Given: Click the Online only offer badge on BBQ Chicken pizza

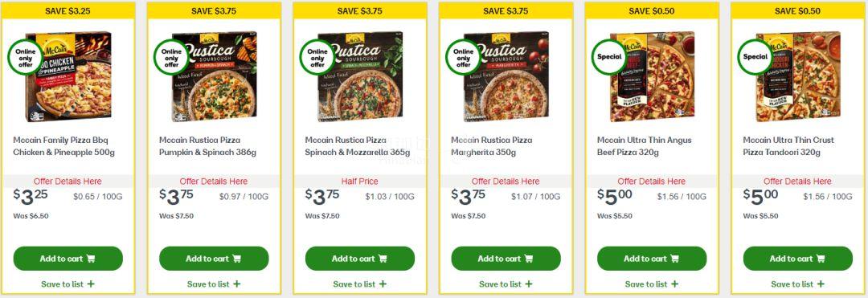Looking at the screenshot, I should tap(25, 57).
